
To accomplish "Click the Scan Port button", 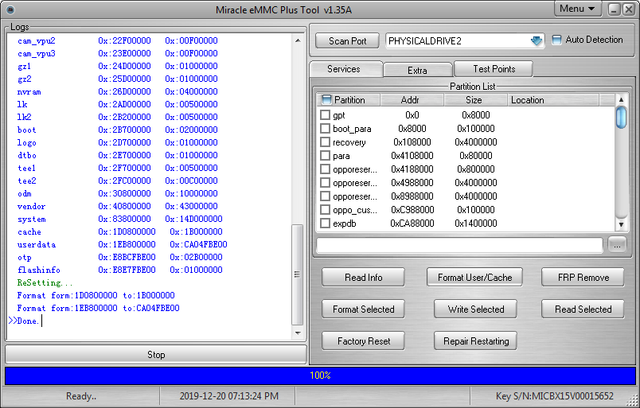I will pyautogui.click(x=347, y=41).
